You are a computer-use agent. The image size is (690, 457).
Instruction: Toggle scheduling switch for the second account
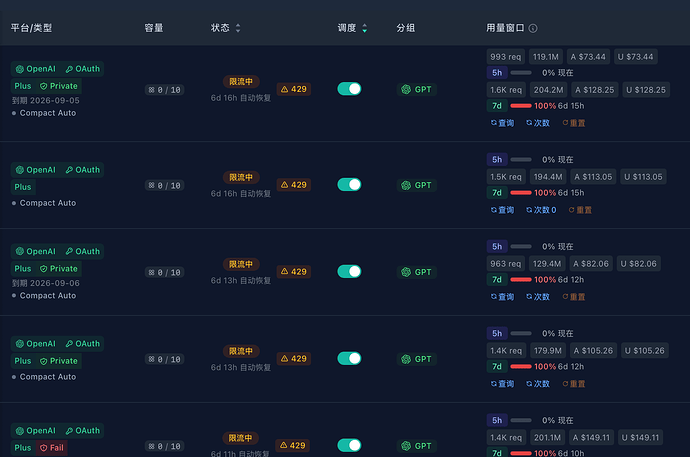tap(349, 184)
